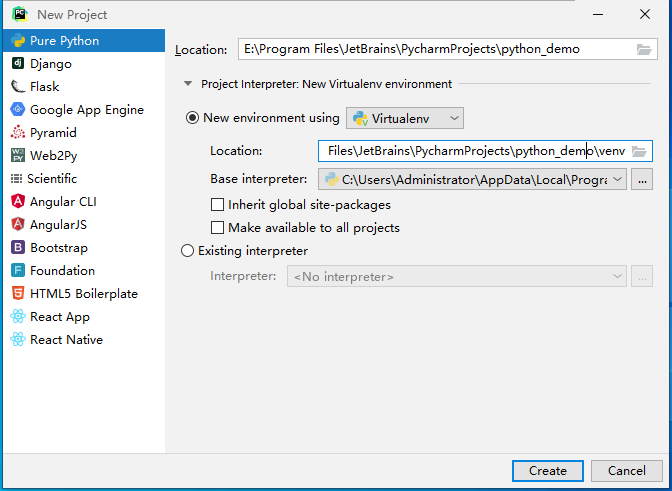This screenshot has height=491, width=672.
Task: Enable Inherit global site-packages
Action: 218,205
